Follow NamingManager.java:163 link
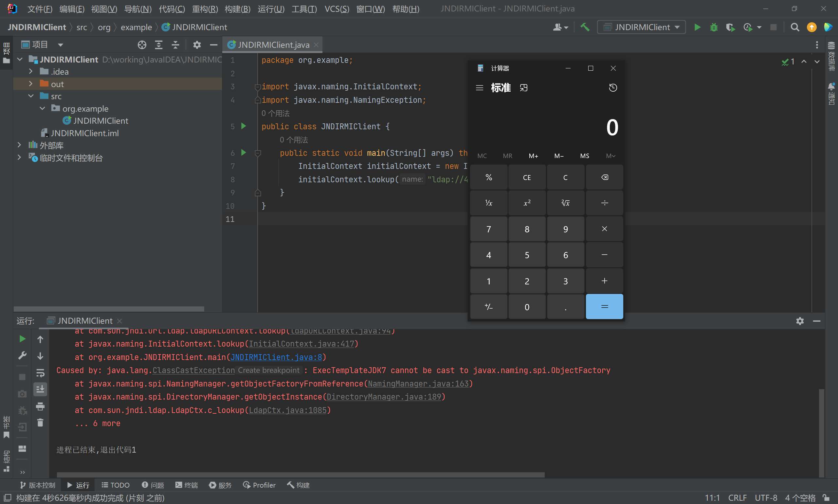838x504 pixels. coord(418,384)
